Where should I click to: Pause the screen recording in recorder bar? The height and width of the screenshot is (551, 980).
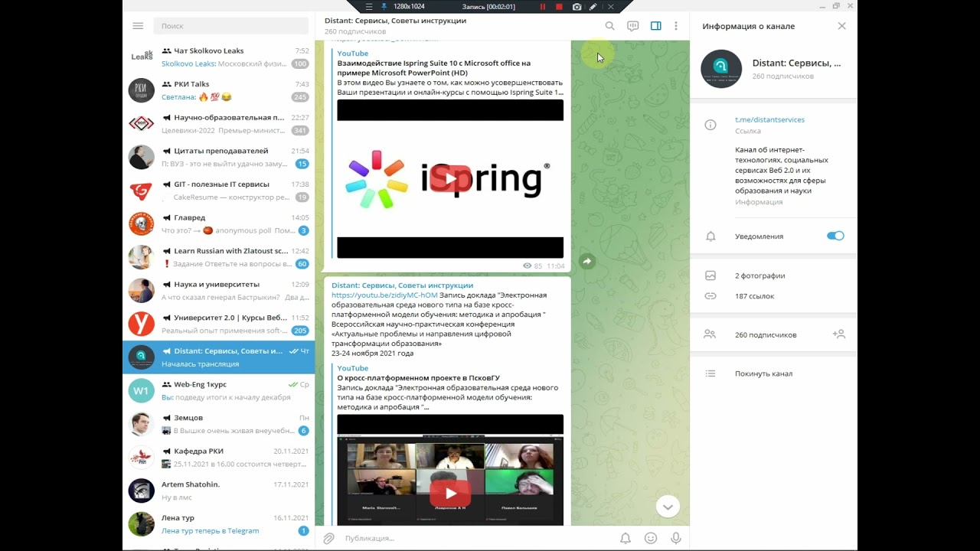point(543,6)
